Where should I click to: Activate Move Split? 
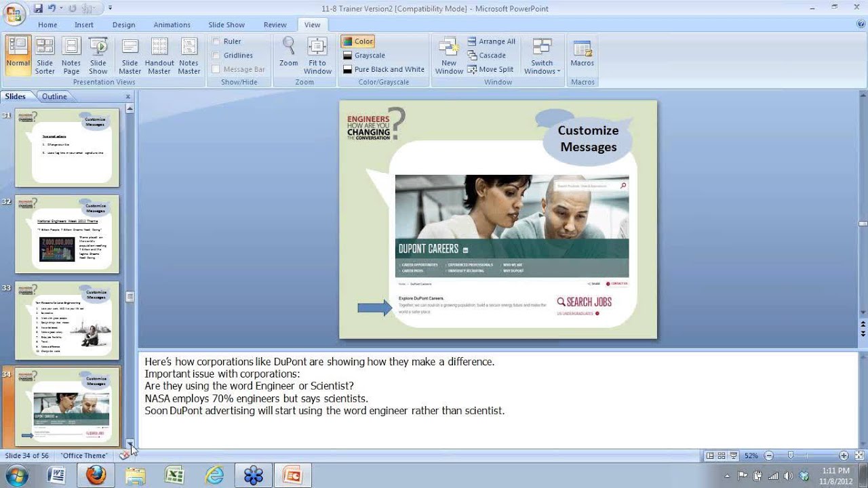tap(490, 69)
